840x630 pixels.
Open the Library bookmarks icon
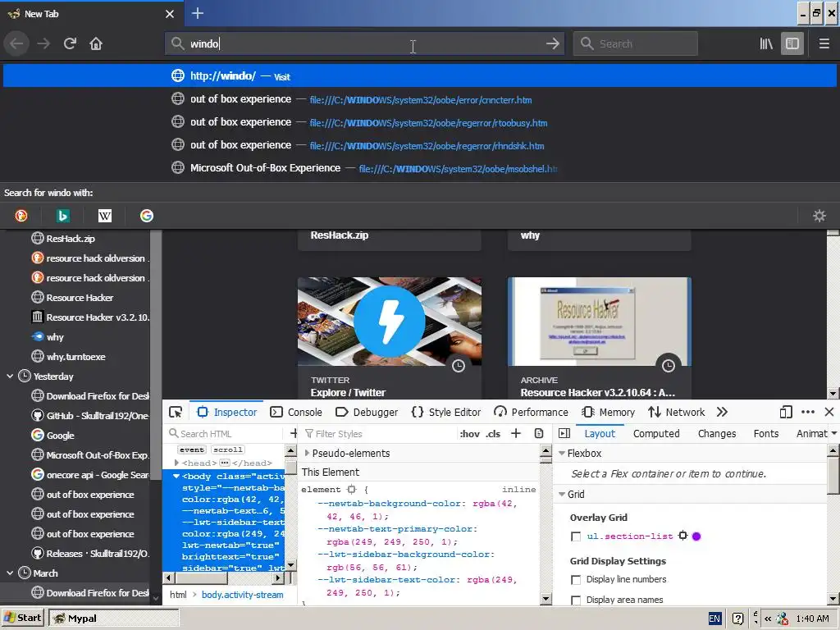(766, 43)
